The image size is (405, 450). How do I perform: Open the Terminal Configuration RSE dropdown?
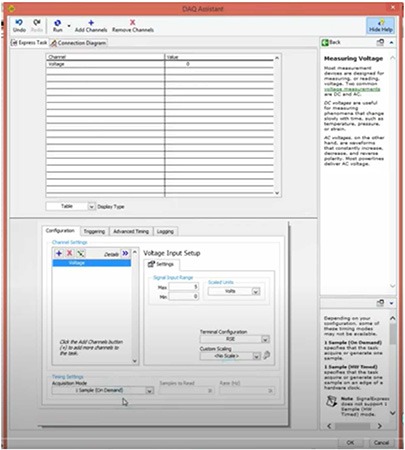(x=234, y=339)
